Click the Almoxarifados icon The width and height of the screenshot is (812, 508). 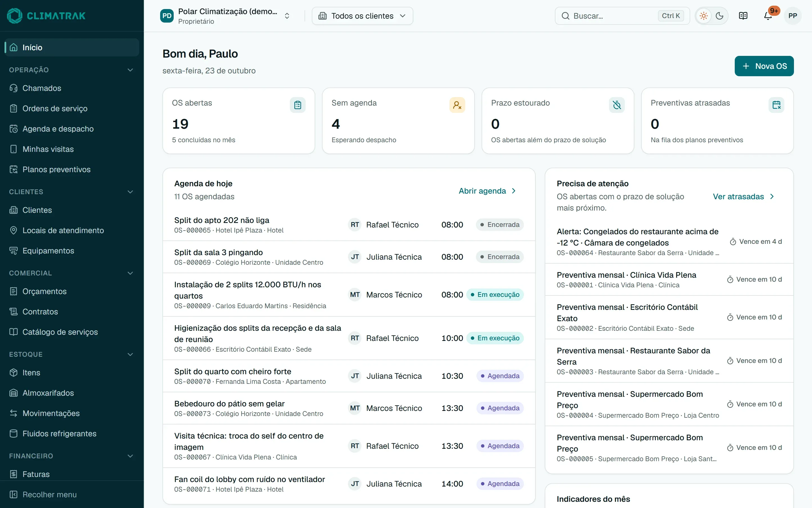pos(14,393)
